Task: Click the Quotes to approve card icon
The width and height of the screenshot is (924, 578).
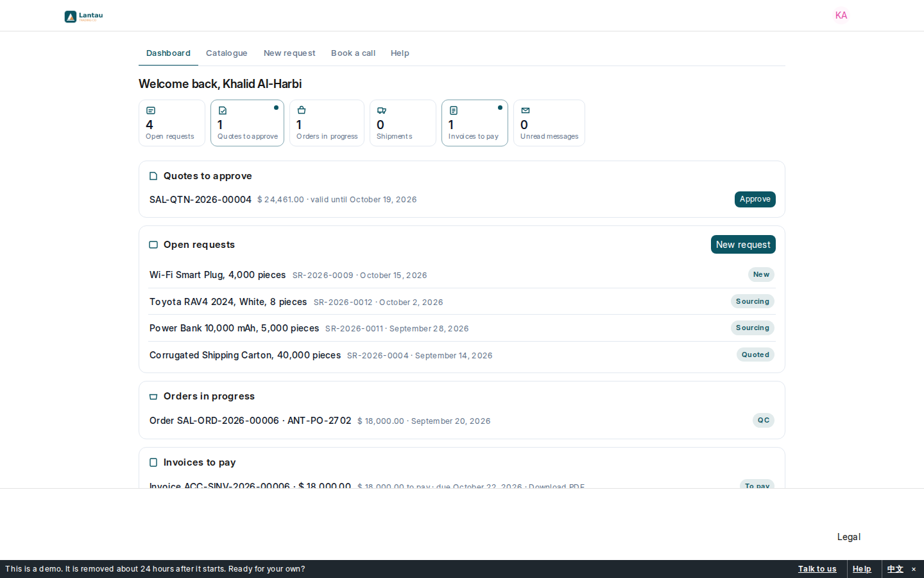Action: (x=223, y=110)
